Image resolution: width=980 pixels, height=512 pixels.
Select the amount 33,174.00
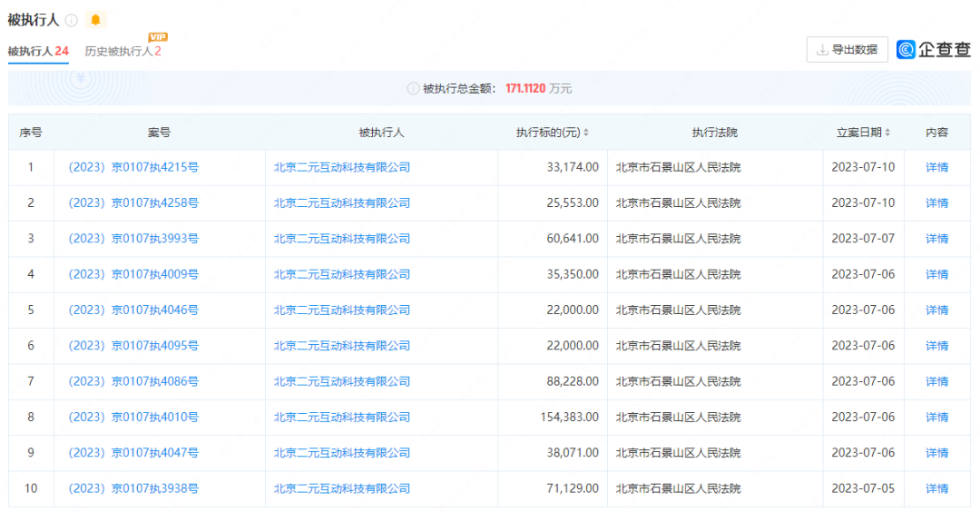coord(573,168)
